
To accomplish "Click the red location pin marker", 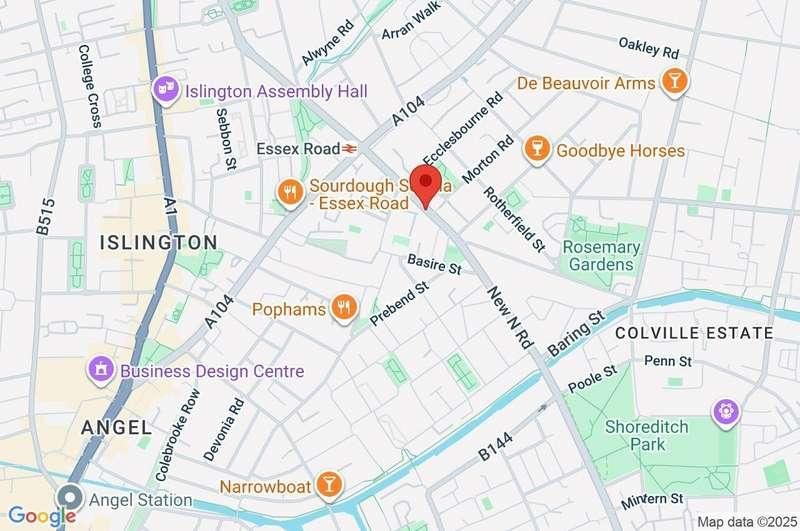I will point(426,186).
